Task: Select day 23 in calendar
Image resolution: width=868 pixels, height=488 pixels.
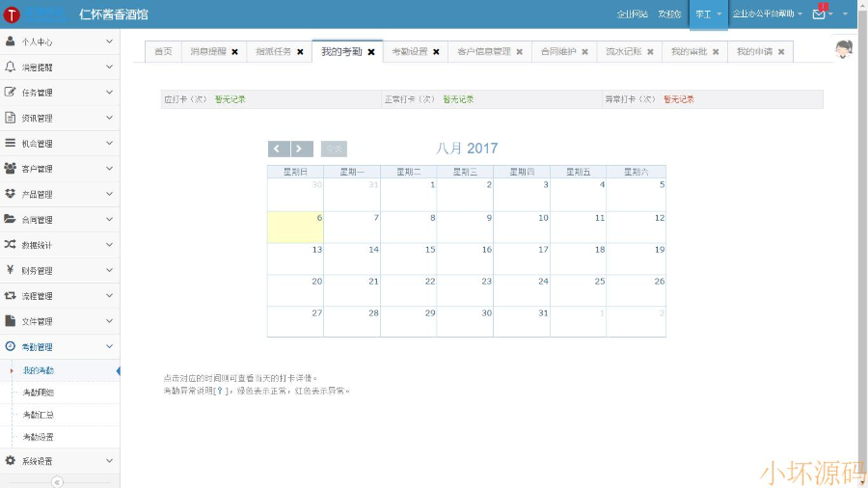Action: [465, 290]
